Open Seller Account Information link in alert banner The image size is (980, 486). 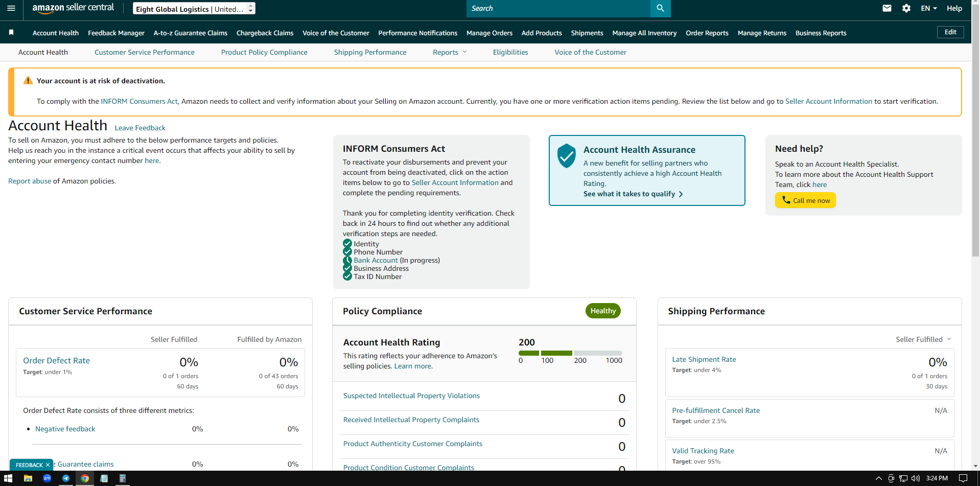click(828, 101)
